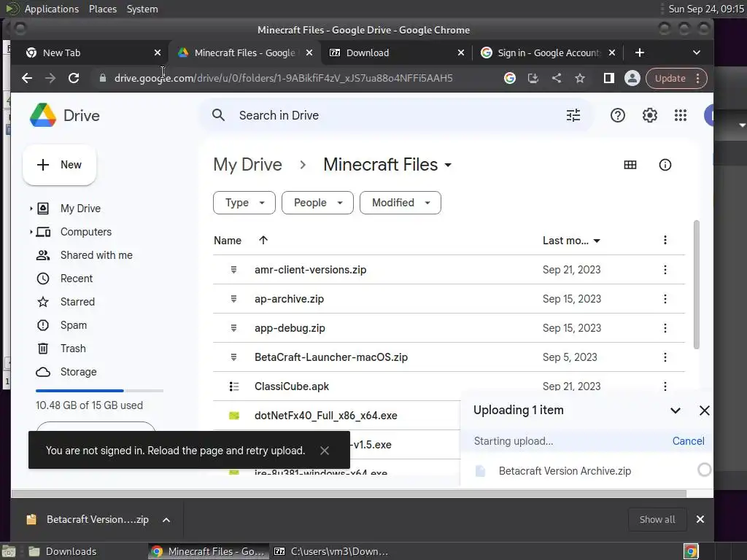Open advanced search options slider icon
Image resolution: width=747 pixels, height=560 pixels.
[x=573, y=115]
